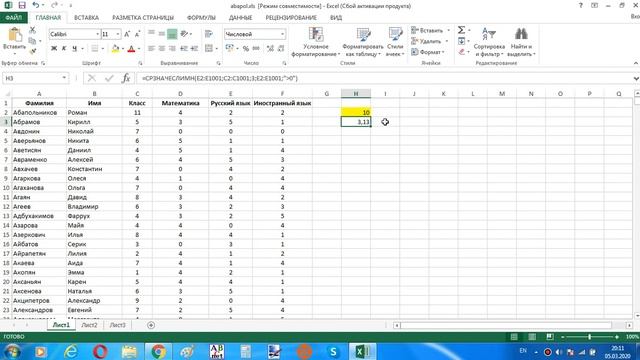Collapse the ribbon with the up chevron
Viewport: 640px width, 360px height.
636,63
